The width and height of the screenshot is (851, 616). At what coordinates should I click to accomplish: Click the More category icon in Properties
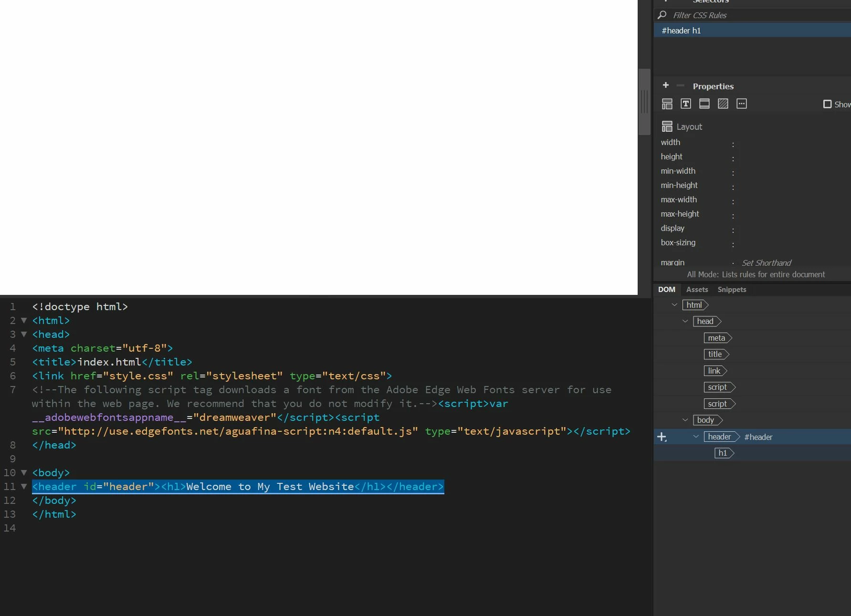click(x=741, y=104)
